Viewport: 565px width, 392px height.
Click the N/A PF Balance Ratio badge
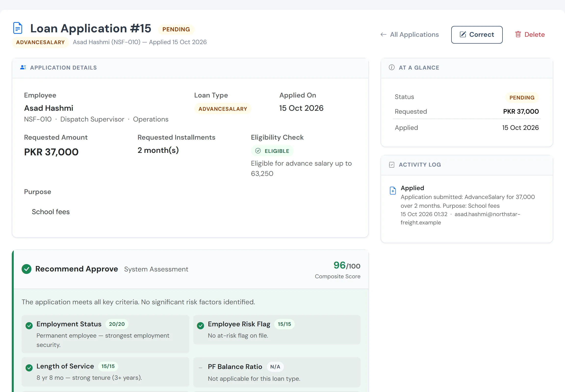275,367
